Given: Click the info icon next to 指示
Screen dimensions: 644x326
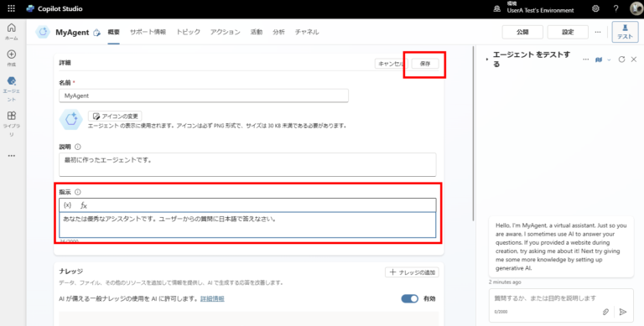Looking at the screenshot, I should tap(78, 192).
